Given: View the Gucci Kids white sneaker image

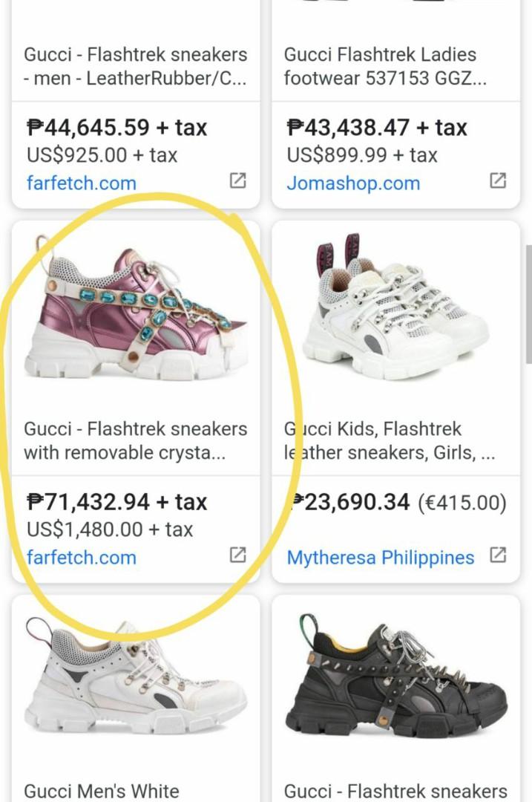Looking at the screenshot, I should tap(395, 312).
